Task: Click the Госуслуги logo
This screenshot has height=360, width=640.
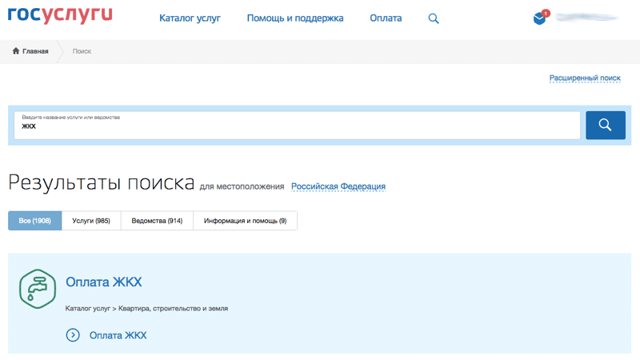Action: click(60, 16)
